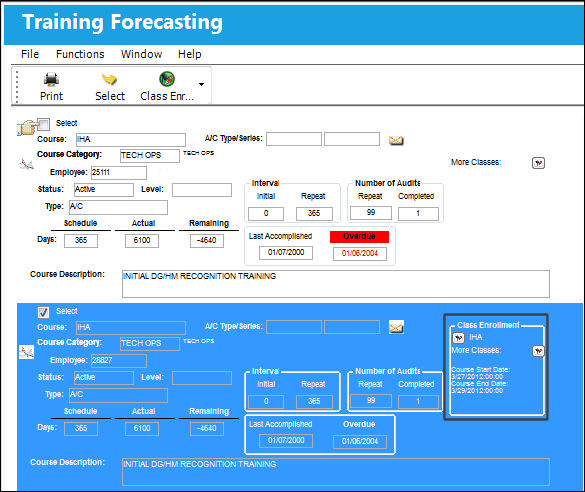Click Schedule Days 365 field in first record
The image size is (585, 492).
pos(81,241)
